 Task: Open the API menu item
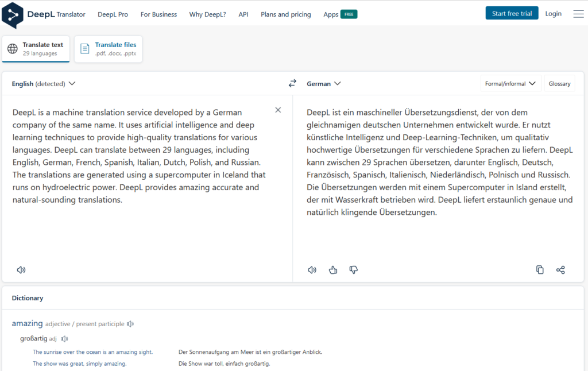tap(243, 14)
